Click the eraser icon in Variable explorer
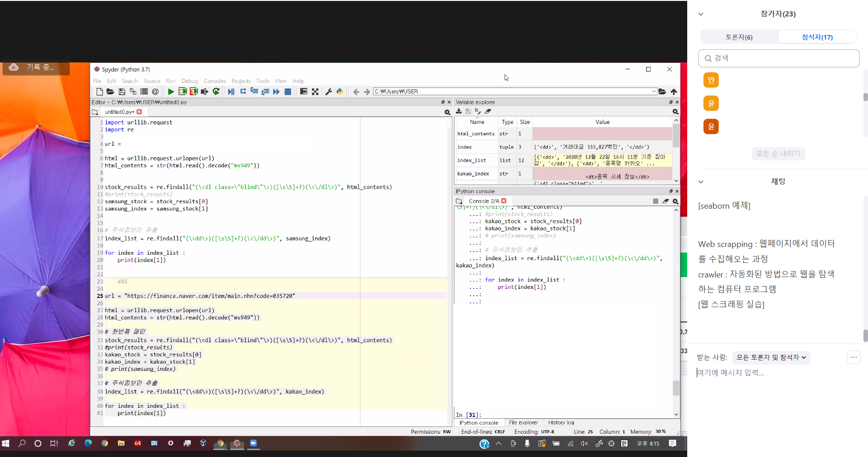 click(x=488, y=111)
